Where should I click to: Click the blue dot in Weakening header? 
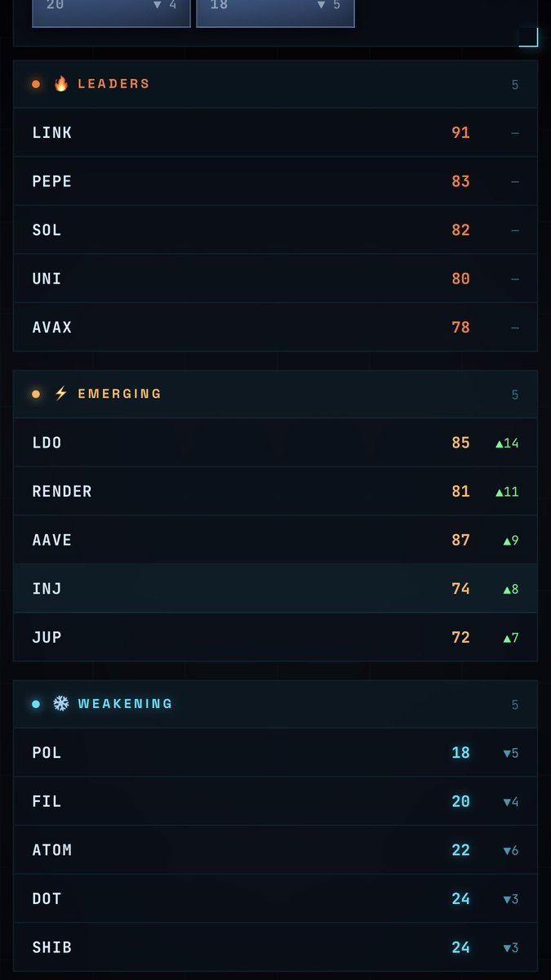[36, 704]
